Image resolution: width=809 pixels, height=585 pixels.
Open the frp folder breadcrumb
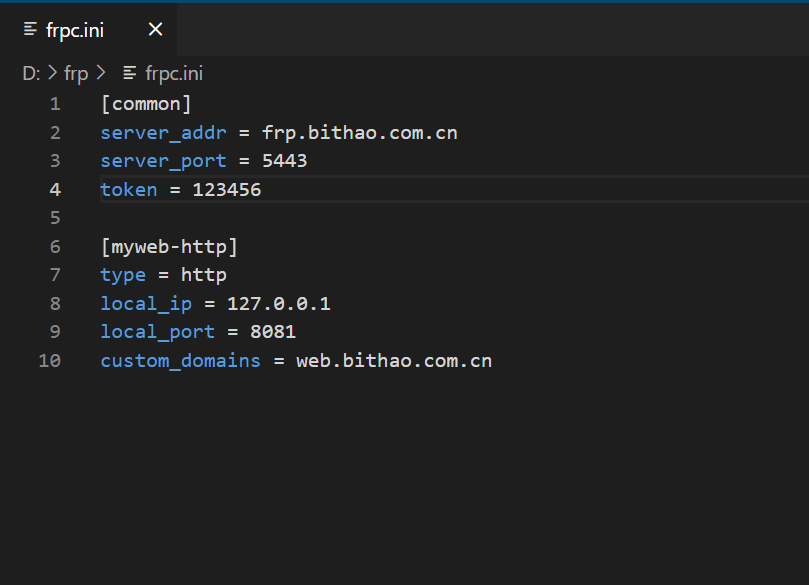[76, 73]
